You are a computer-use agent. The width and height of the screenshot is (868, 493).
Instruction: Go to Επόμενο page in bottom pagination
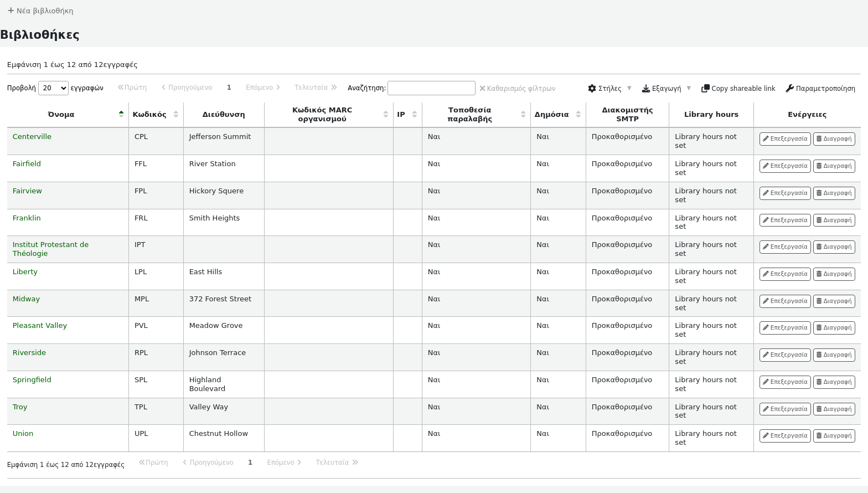click(x=283, y=463)
